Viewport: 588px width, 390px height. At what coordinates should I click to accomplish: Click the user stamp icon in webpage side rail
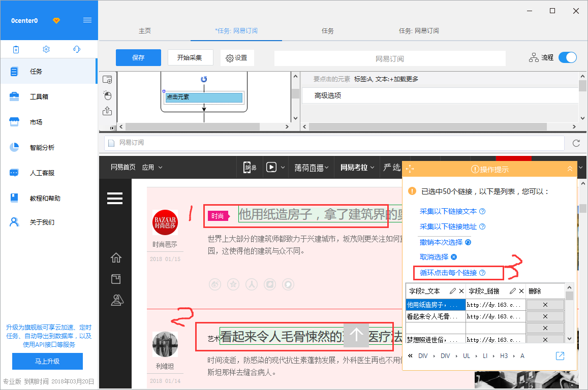117,300
